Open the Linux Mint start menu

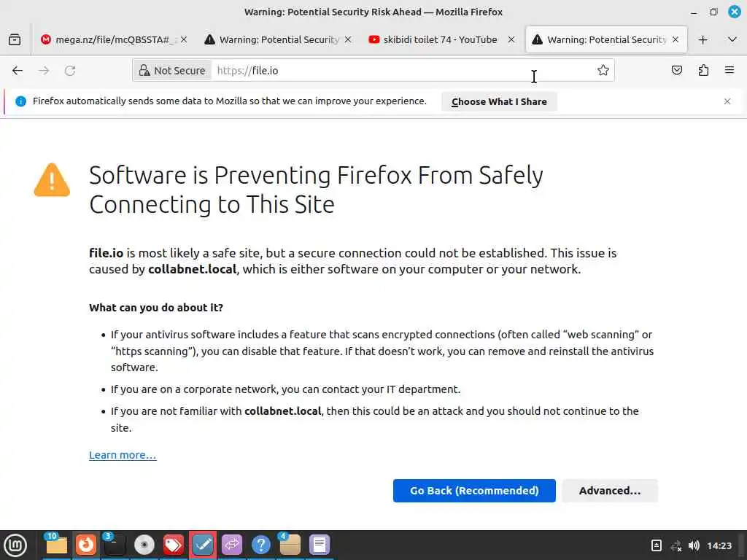coord(15,545)
